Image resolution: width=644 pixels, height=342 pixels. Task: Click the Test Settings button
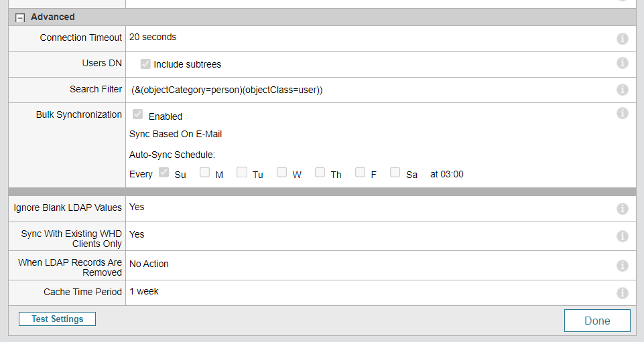pos(57,319)
